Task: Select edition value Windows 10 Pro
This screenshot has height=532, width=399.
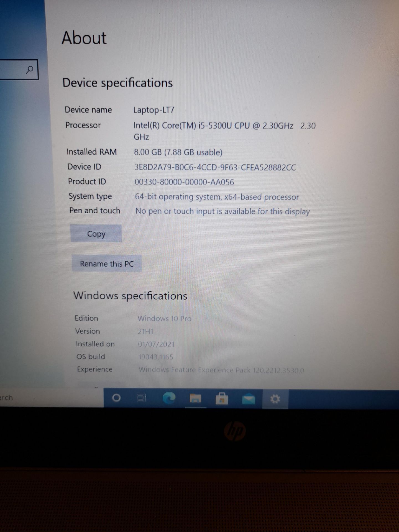Action: [x=164, y=319]
